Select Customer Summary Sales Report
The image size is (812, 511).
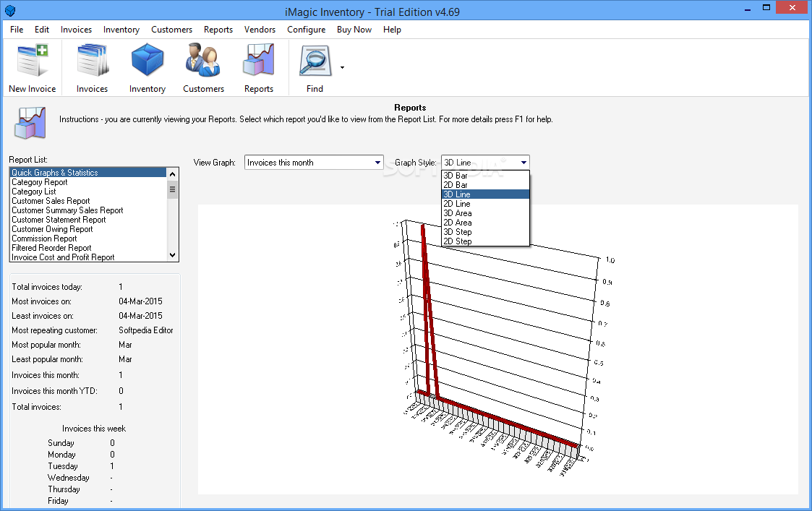[x=88, y=210]
